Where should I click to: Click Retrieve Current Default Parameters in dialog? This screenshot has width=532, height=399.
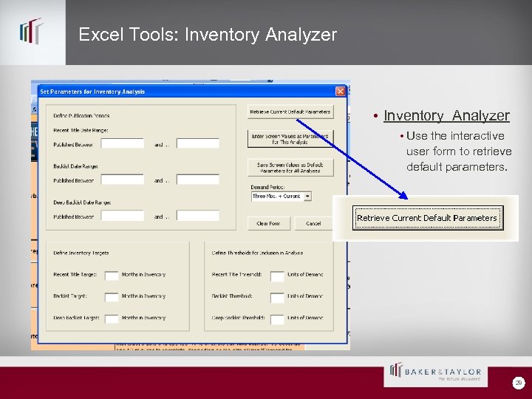(x=290, y=112)
